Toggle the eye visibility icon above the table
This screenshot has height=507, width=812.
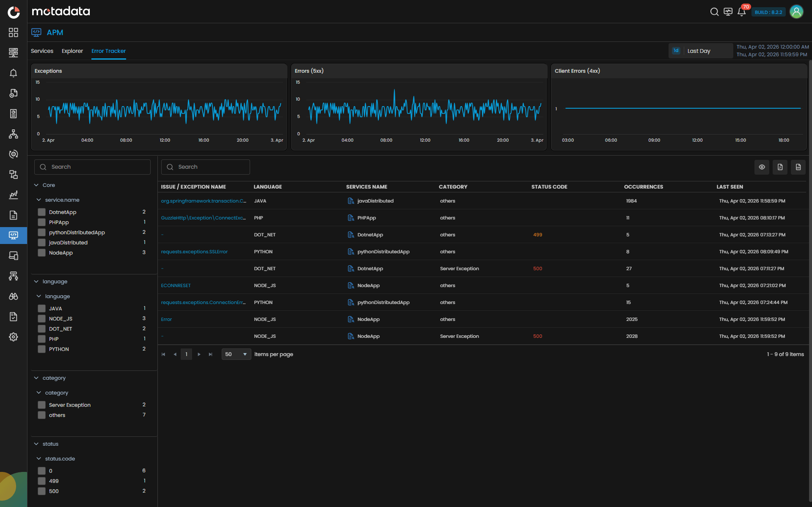pyautogui.click(x=762, y=167)
